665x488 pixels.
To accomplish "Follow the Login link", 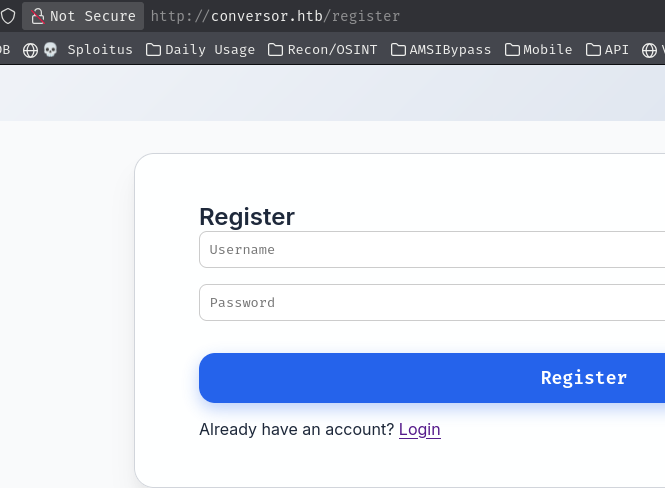I will [x=419, y=429].
